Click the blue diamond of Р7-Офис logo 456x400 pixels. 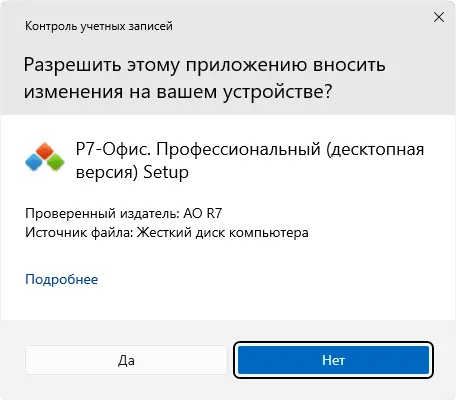click(x=34, y=162)
